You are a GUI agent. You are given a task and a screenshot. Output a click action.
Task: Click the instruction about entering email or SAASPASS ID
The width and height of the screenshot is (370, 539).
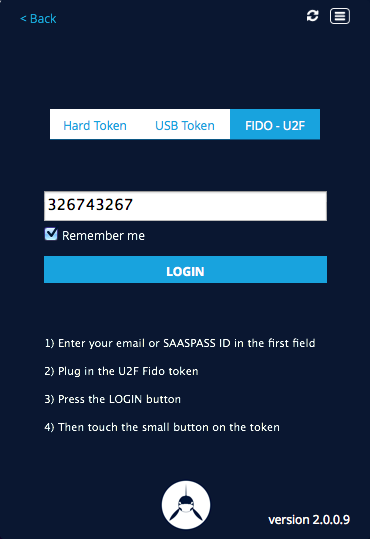pyautogui.click(x=180, y=343)
